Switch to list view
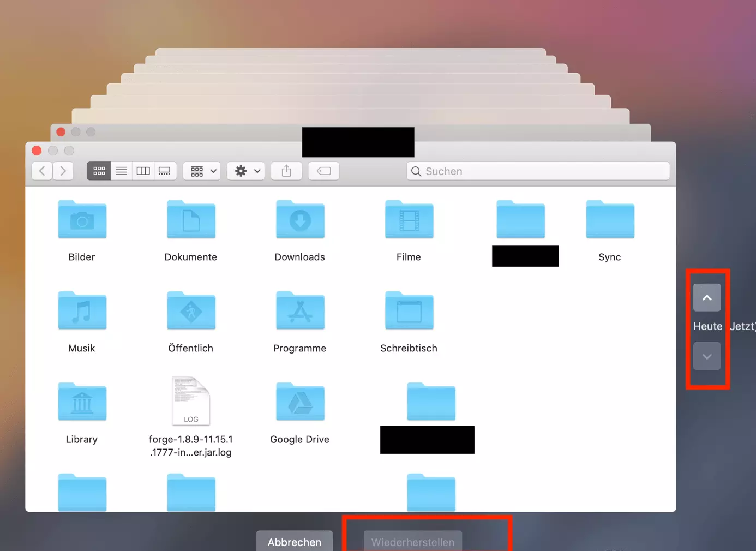Screen dimensions: 756x551 pyautogui.click(x=121, y=171)
